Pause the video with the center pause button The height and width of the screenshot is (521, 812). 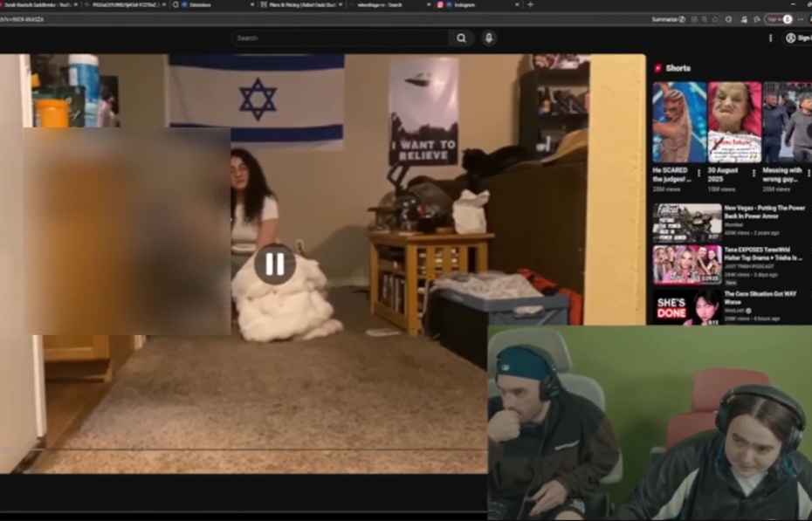pos(274,264)
